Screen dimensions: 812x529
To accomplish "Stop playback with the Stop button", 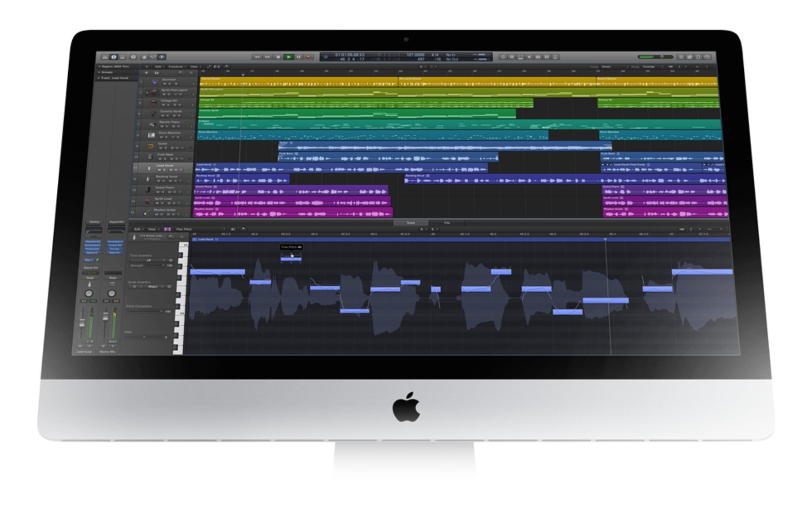I will pyautogui.click(x=278, y=57).
